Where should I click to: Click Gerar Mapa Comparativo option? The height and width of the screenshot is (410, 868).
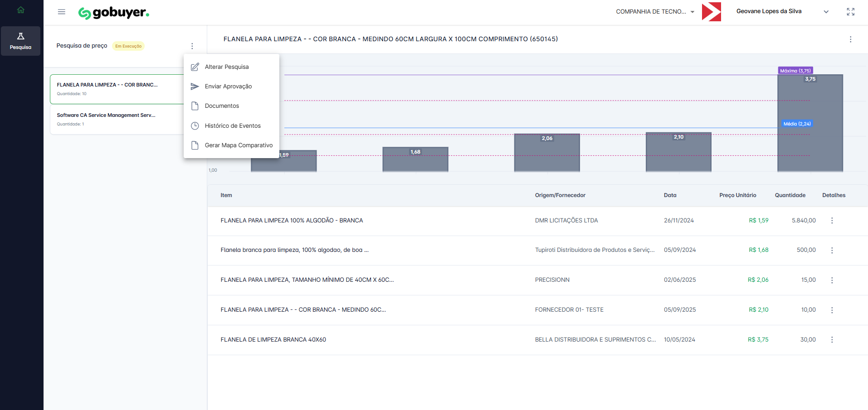[x=239, y=145]
